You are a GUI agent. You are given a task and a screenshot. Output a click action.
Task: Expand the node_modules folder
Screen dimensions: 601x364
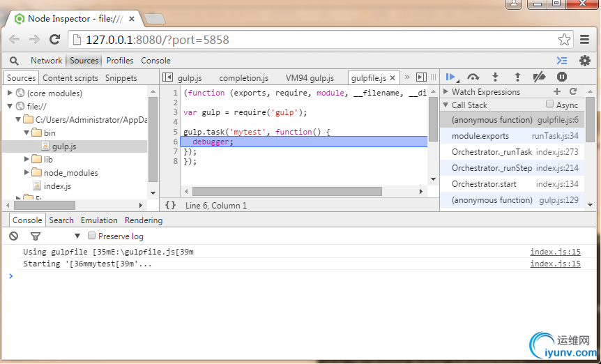pyautogui.click(x=26, y=172)
